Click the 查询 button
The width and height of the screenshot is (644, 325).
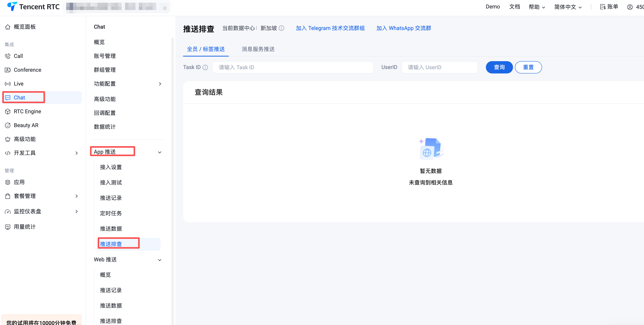click(499, 67)
